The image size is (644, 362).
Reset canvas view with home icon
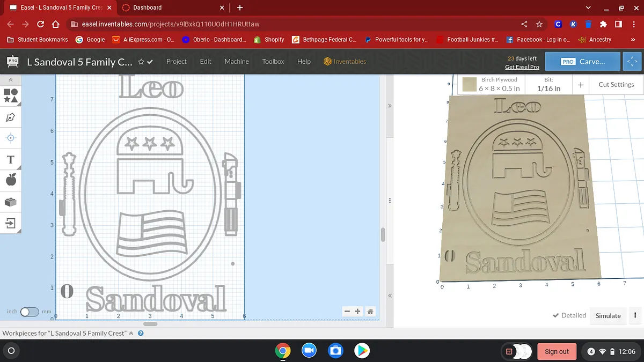tap(370, 311)
